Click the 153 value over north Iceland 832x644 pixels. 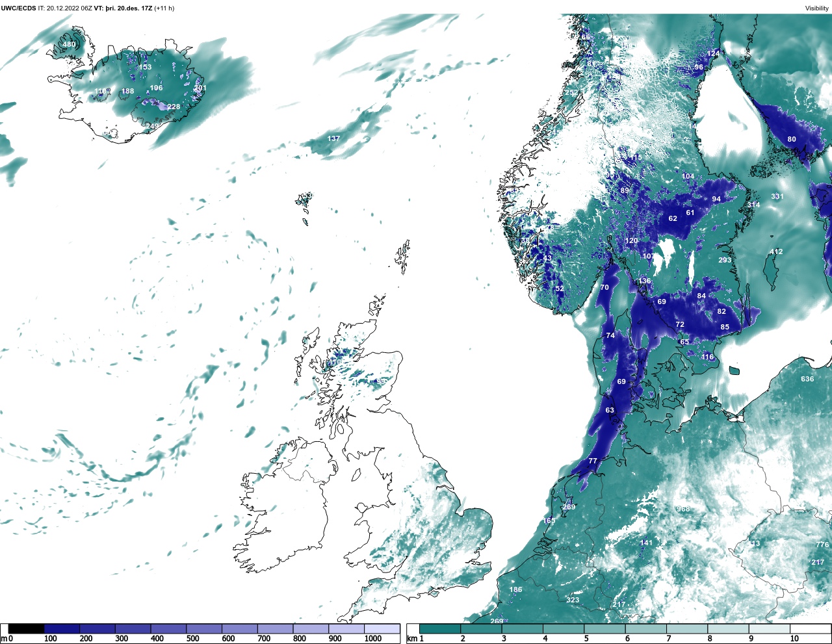tap(145, 67)
